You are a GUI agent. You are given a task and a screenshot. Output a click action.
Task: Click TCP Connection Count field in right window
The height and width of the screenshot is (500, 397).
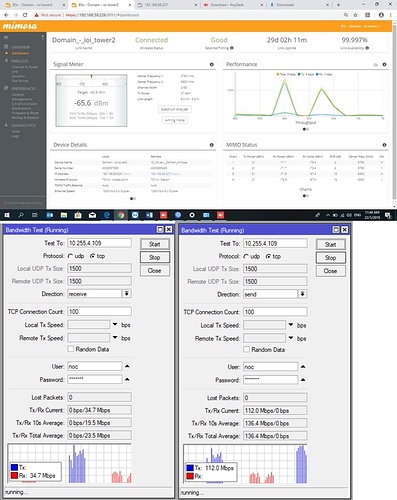click(x=275, y=312)
